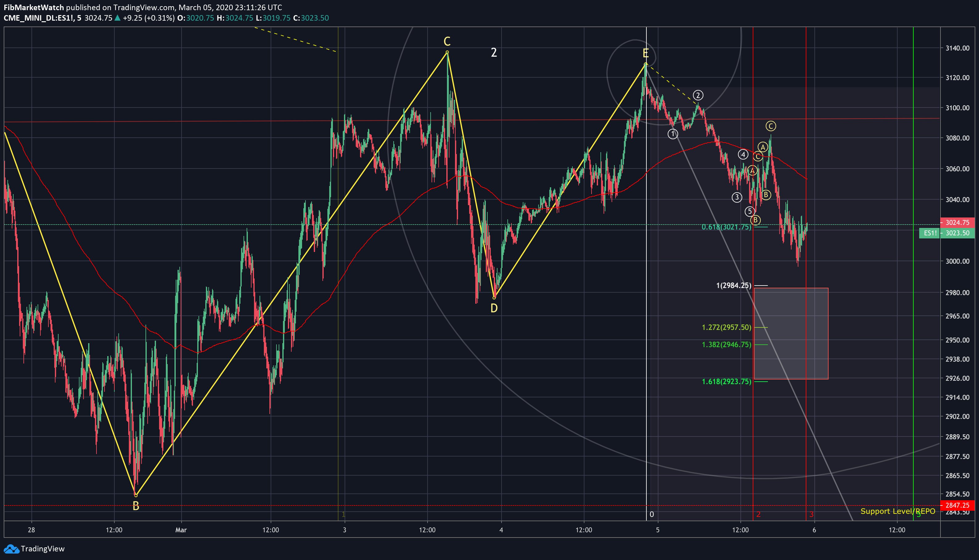Click the 2854.50 level on the price scale
Viewport: 979px width, 560px height.
[957, 494]
